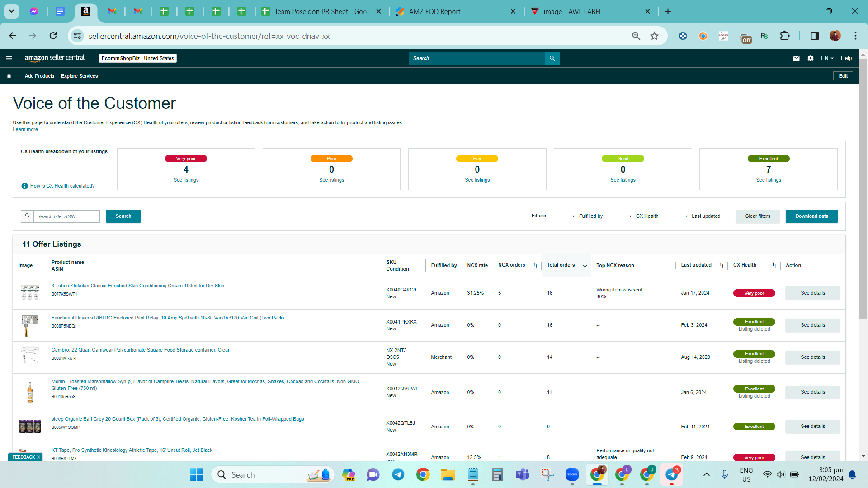This screenshot has width=868, height=488.
Task: Open the Seller Central hamburger menu
Action: tap(9, 58)
